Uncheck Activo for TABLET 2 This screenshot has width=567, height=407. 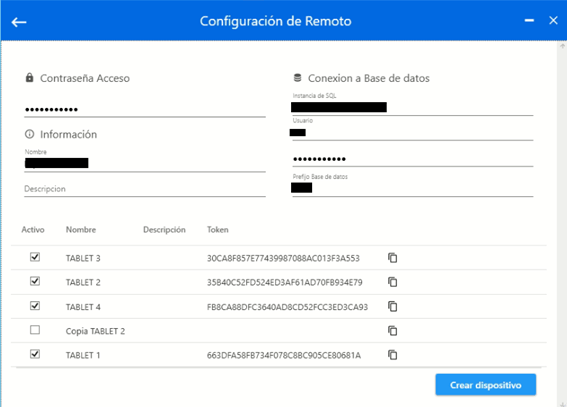tap(35, 281)
